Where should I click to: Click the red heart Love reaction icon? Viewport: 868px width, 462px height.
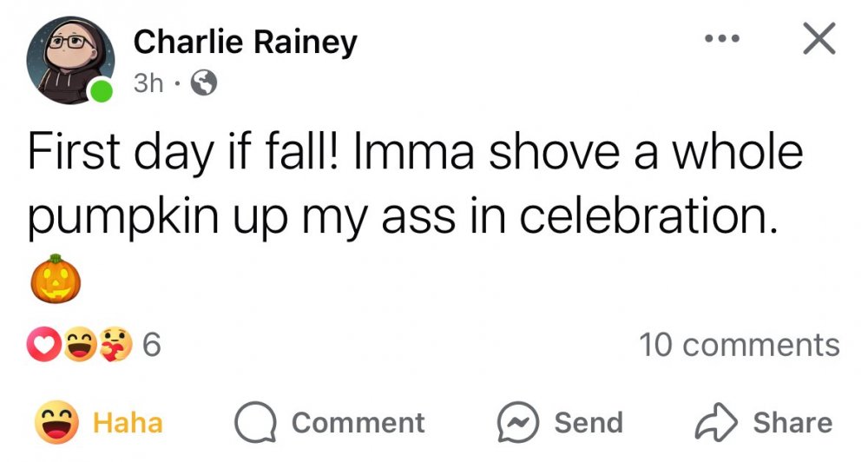(47, 346)
